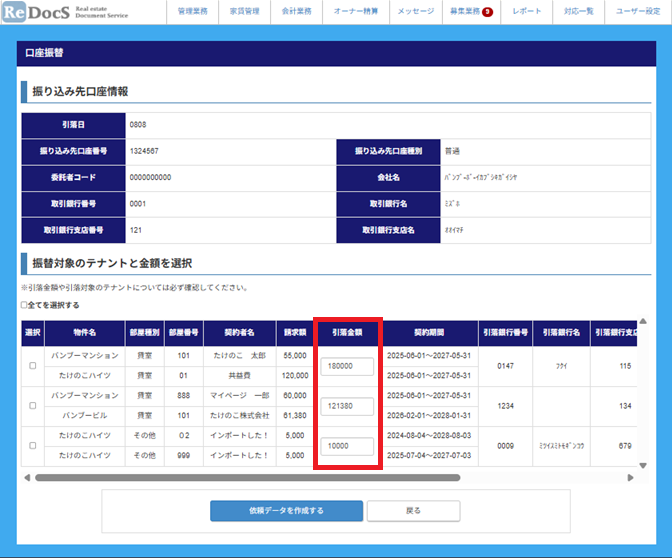
Task: Click the 振り込み先口座情報 section heading
Action: [x=80, y=91]
